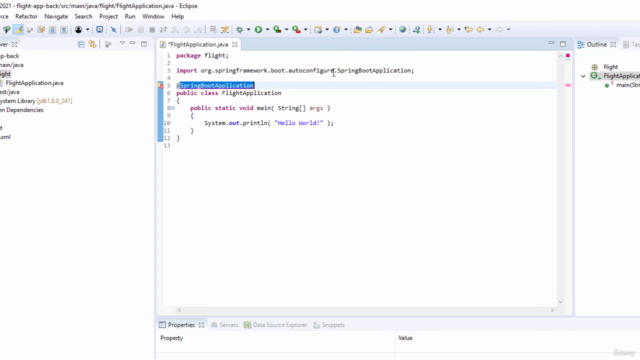Screen dimensions: 640x360
Task: Click the Previous Annotation icon
Action: click(x=449, y=29)
